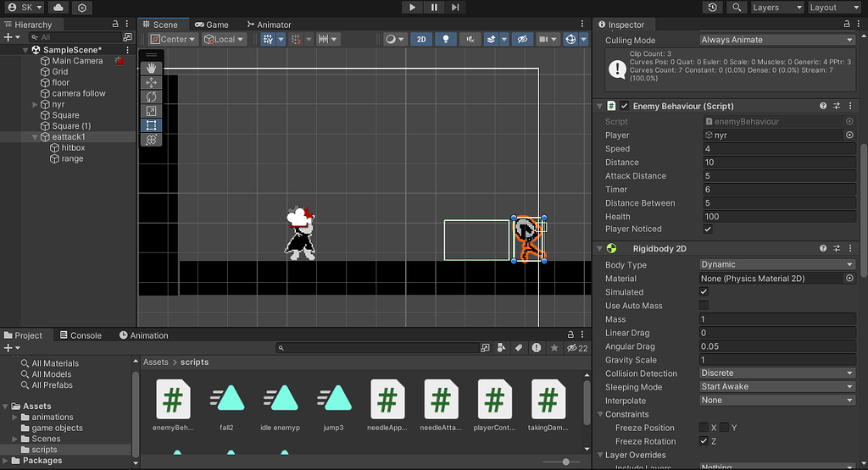Toggle the Simulated checkbox in Rigidbody 2D

tap(704, 292)
